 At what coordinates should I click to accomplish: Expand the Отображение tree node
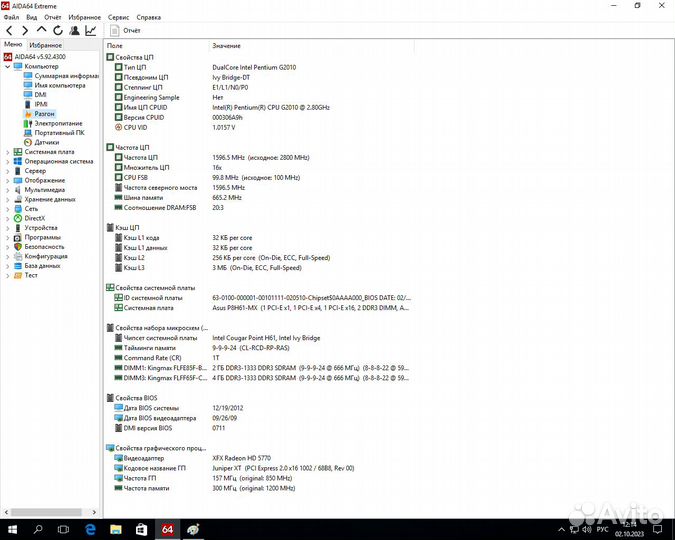click(7, 180)
